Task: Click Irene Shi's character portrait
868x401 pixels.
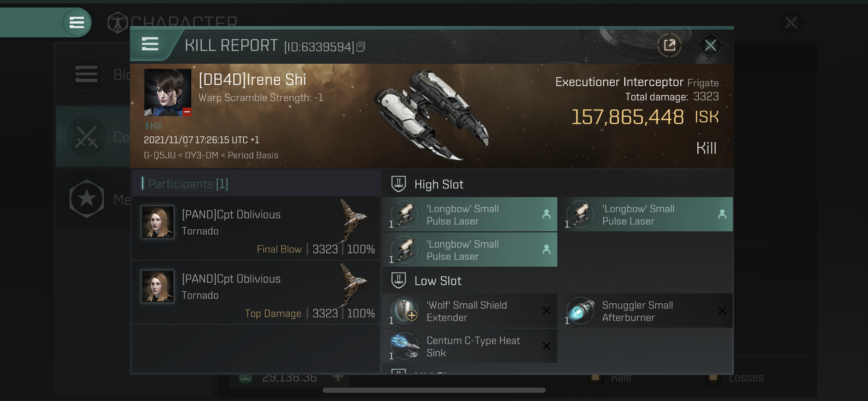Action: click(x=168, y=93)
